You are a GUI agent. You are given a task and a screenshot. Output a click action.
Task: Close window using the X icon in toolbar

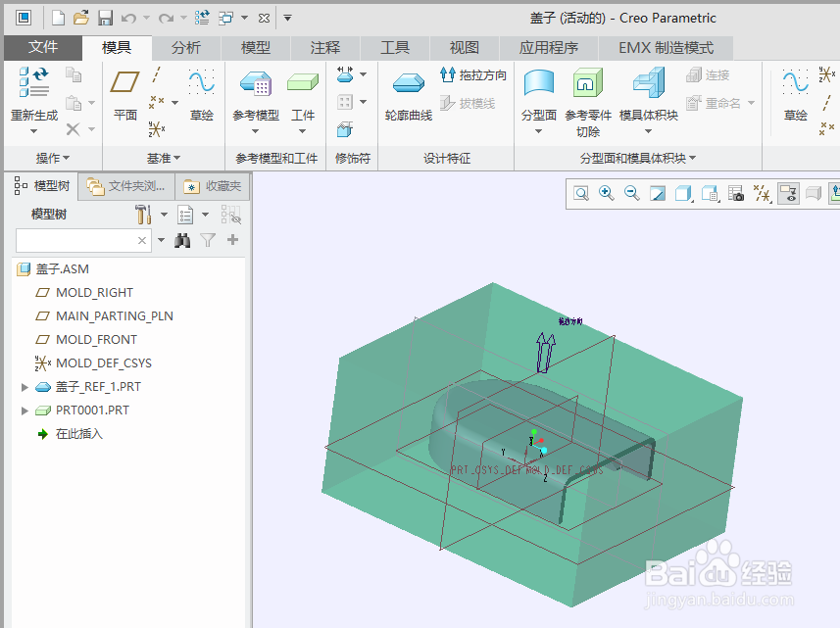click(x=264, y=19)
